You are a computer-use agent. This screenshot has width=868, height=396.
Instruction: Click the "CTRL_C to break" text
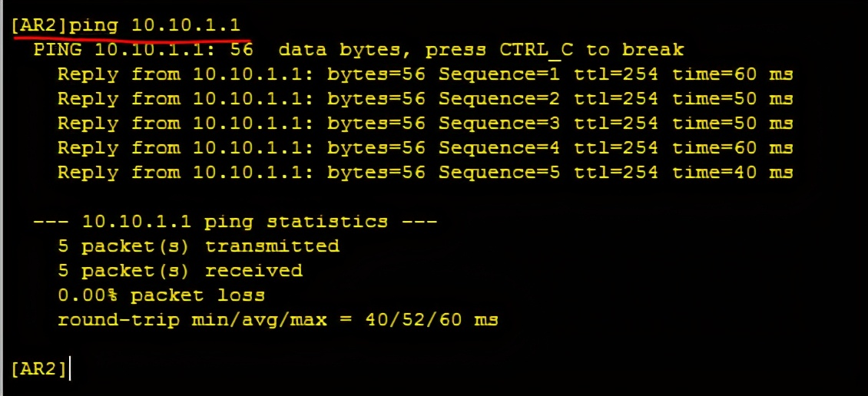(x=591, y=50)
